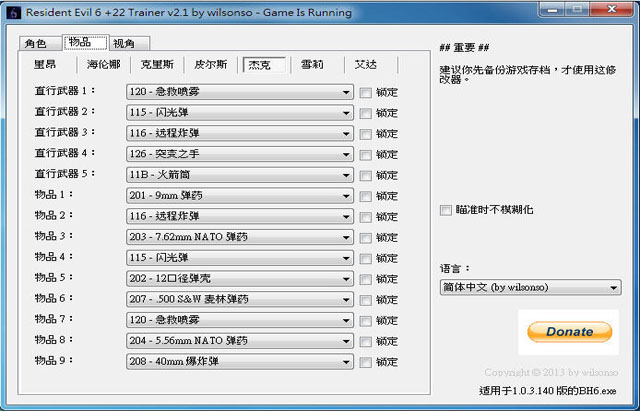The height and width of the screenshot is (411, 640).
Task: Choose the 里昂 character tab
Action: pyautogui.click(x=45, y=64)
